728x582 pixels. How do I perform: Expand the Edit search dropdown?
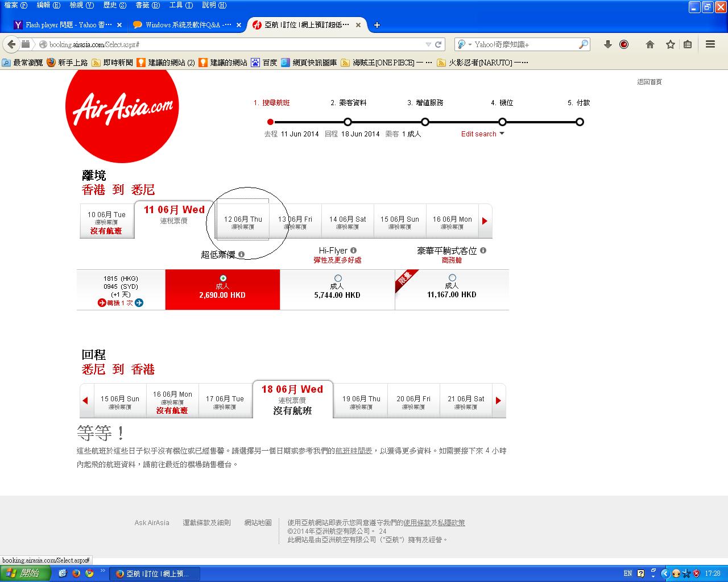483,134
